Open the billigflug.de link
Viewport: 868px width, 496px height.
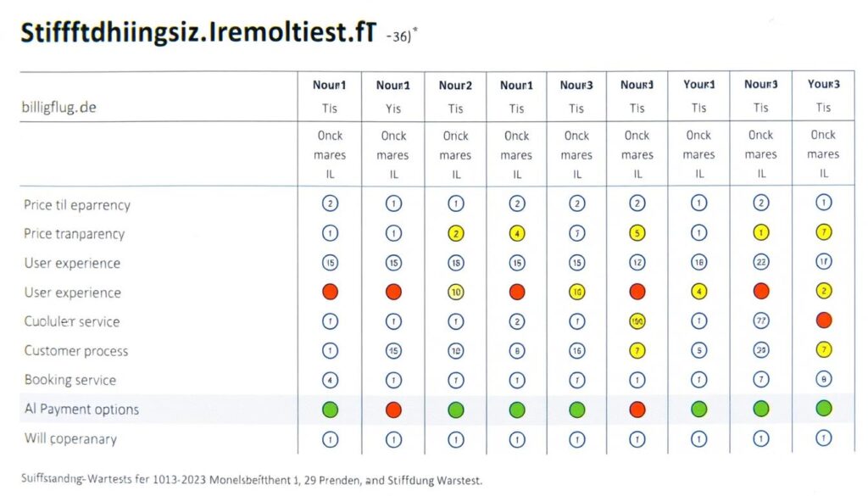coord(58,109)
